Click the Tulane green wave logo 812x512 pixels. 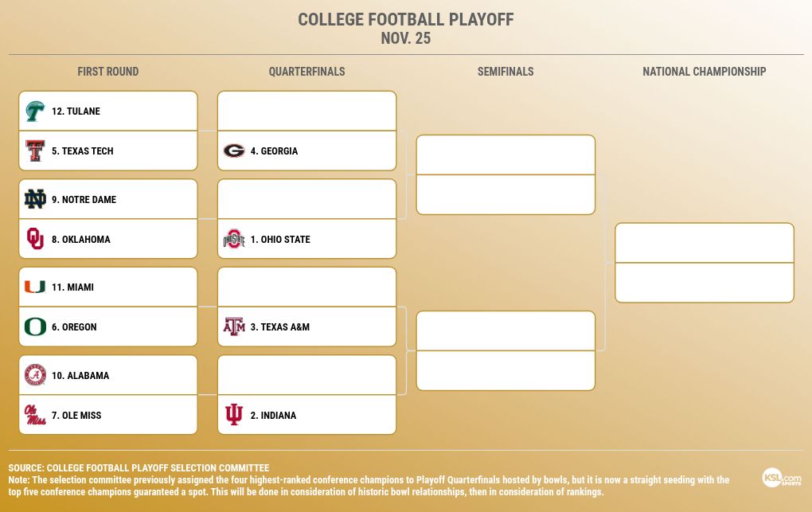pyautogui.click(x=34, y=111)
